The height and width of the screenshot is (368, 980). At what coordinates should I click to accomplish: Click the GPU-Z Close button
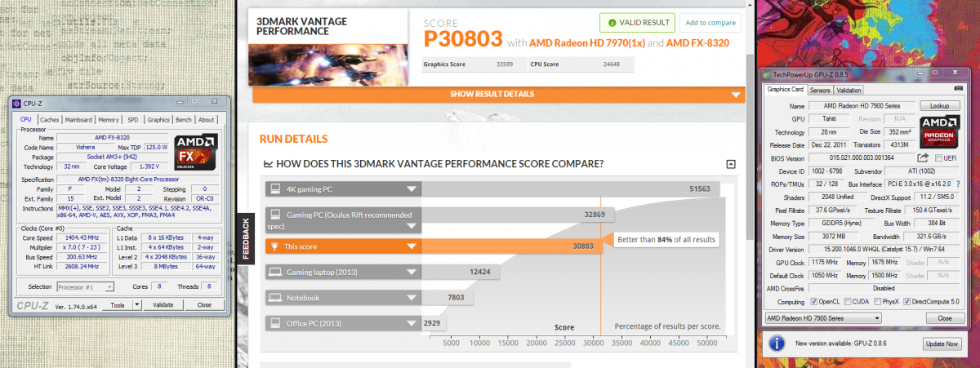point(945,317)
